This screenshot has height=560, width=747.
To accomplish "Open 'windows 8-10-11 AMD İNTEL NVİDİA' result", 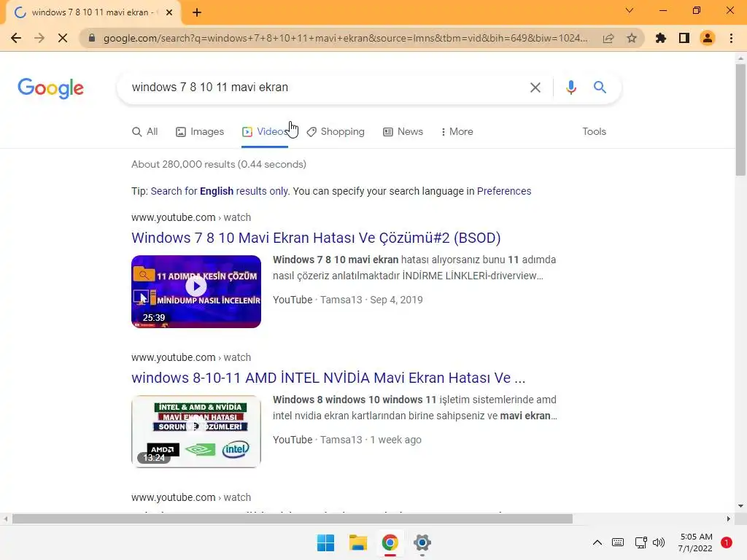I will click(x=328, y=378).
